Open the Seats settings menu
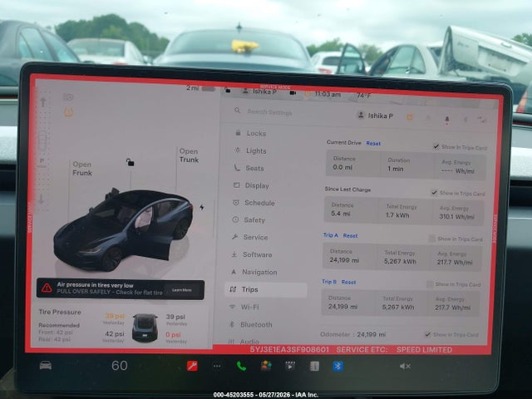The height and width of the screenshot is (399, 532). 249,168
